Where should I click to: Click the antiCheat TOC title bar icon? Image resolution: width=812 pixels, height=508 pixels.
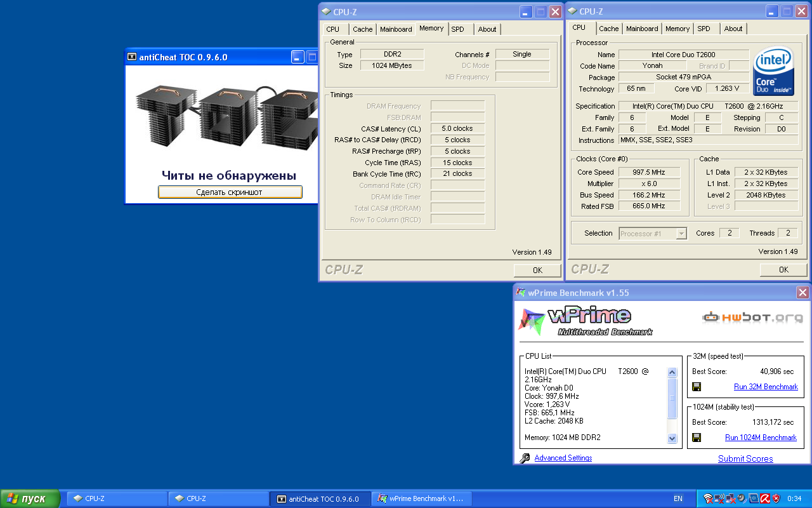pos(131,57)
